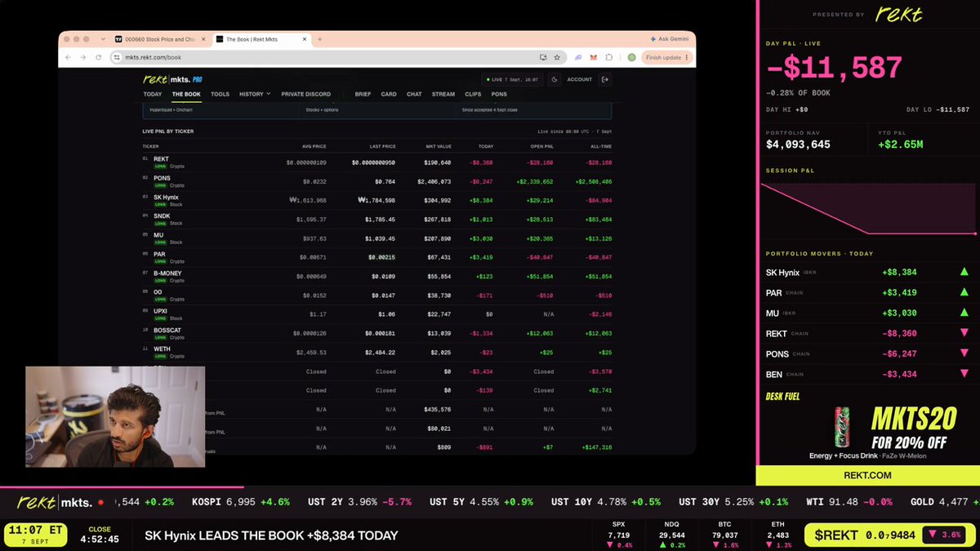Open the tab search chevron
980x551 pixels.
point(103,39)
